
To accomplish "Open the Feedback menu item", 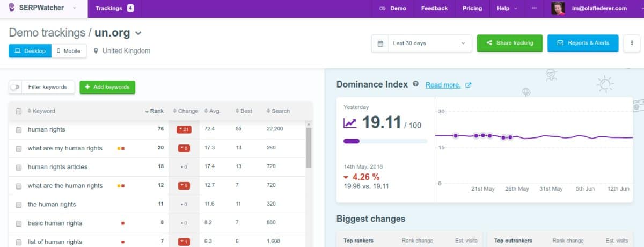I will pos(434,8).
